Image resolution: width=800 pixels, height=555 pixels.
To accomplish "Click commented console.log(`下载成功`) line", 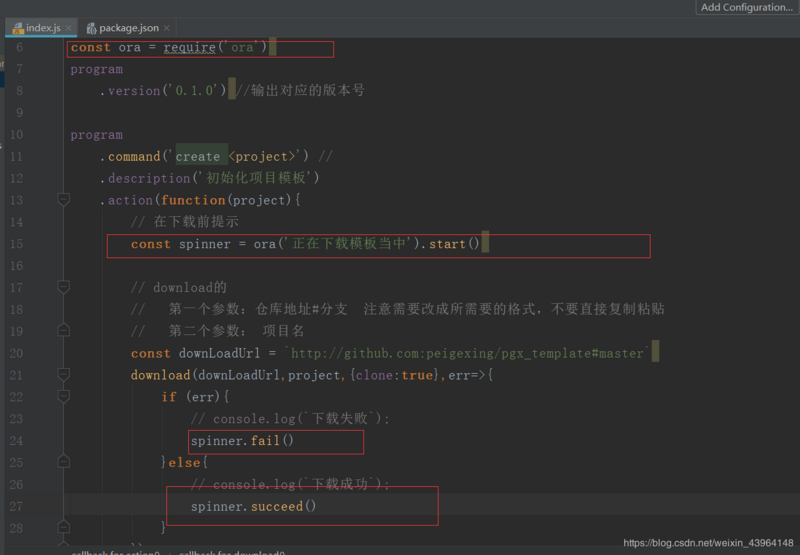I will coord(290,484).
